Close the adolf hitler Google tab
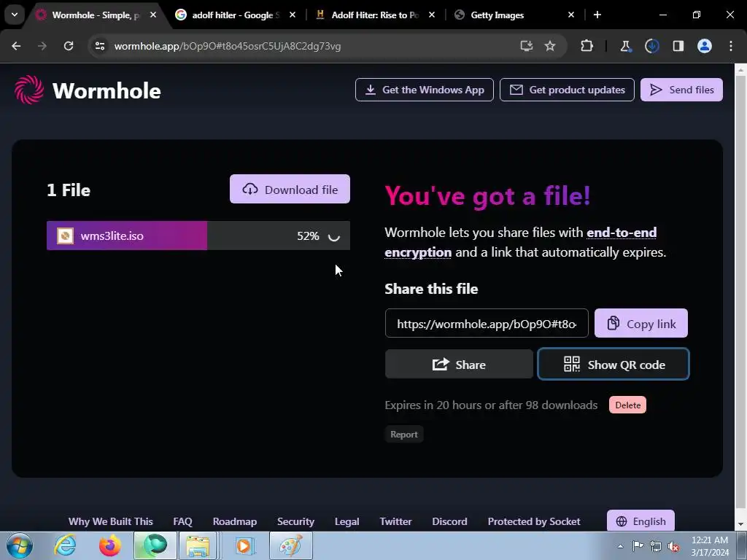Screen dimensions: 747x560 pos(293,15)
